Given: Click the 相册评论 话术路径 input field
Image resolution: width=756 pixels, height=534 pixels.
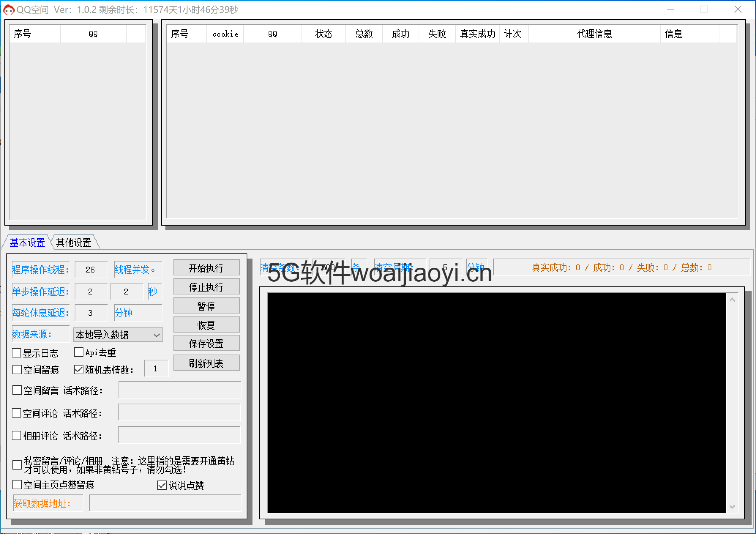Looking at the screenshot, I should point(179,435).
